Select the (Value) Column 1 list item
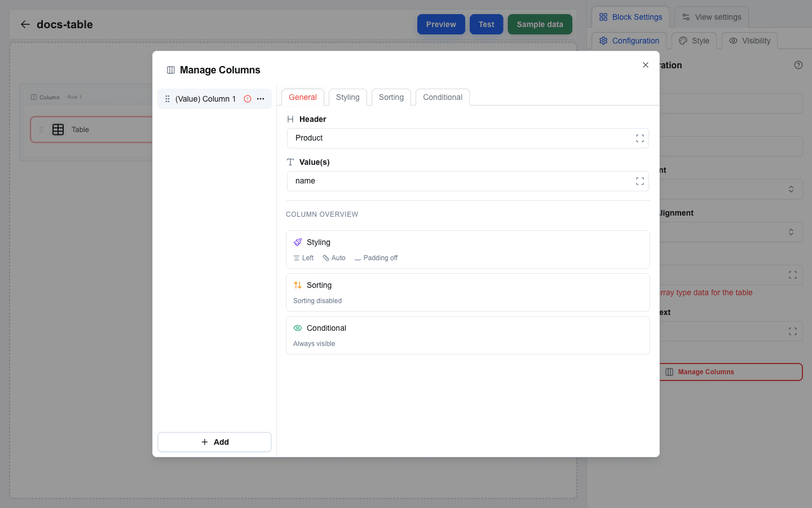The image size is (812, 508). (214, 99)
